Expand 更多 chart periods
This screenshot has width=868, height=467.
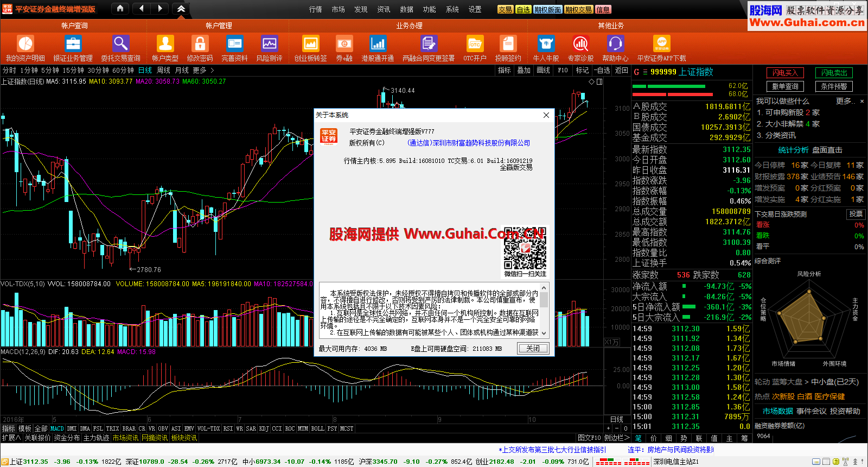[x=203, y=70]
